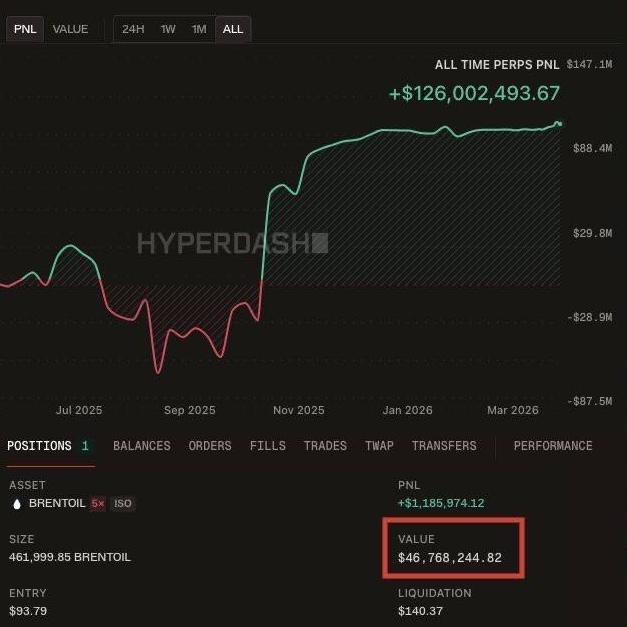Open the TWAP tab
The image size is (627, 627).
pyautogui.click(x=379, y=446)
